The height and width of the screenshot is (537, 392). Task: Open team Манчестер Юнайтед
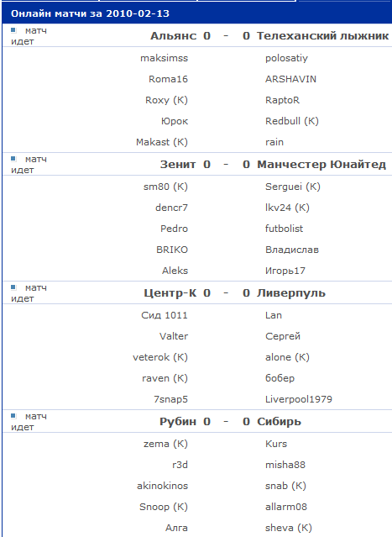tap(321, 165)
